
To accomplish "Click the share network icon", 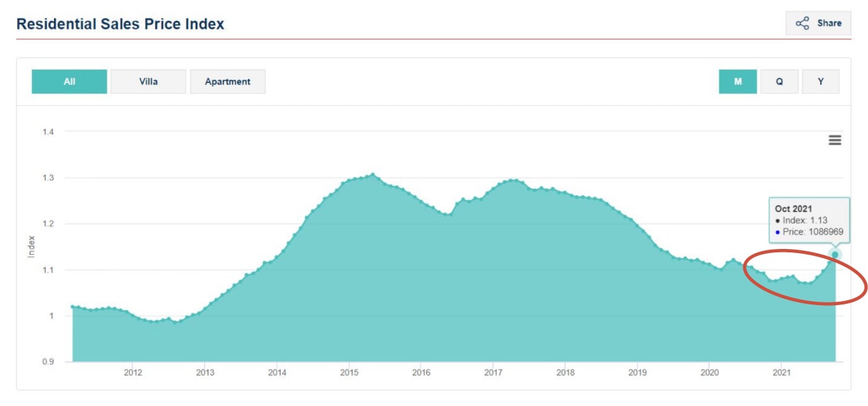I will pyautogui.click(x=802, y=23).
